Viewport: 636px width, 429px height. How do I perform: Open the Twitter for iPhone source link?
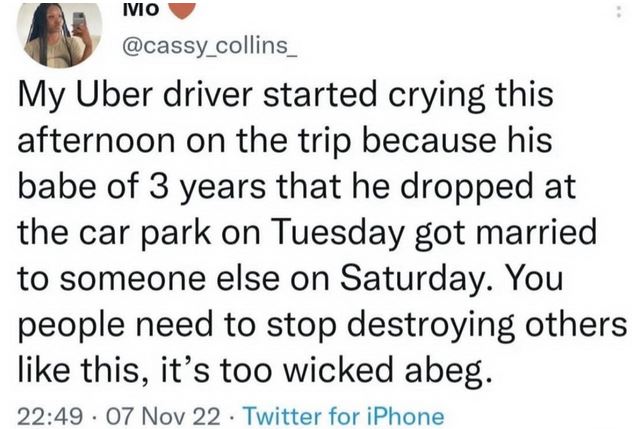click(345, 416)
